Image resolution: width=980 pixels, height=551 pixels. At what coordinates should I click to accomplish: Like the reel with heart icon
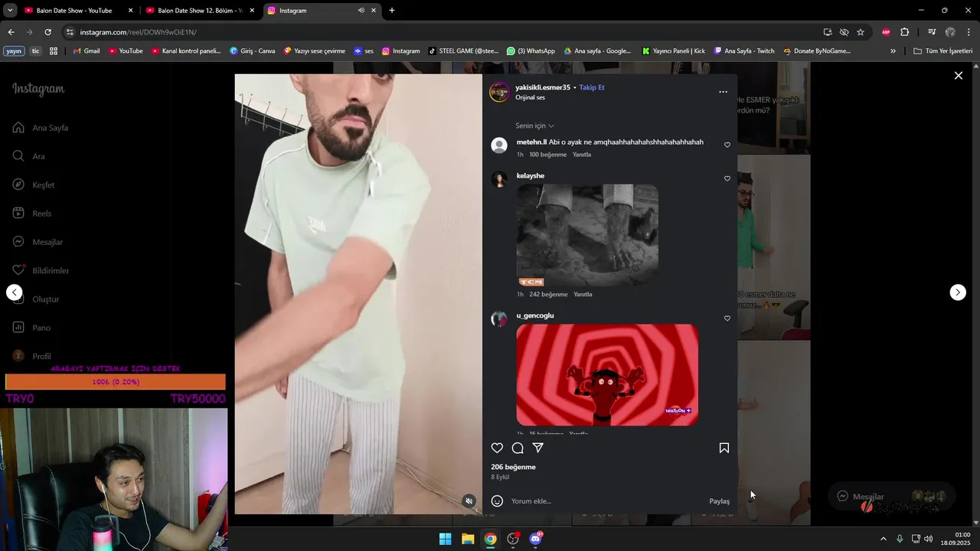[497, 448]
